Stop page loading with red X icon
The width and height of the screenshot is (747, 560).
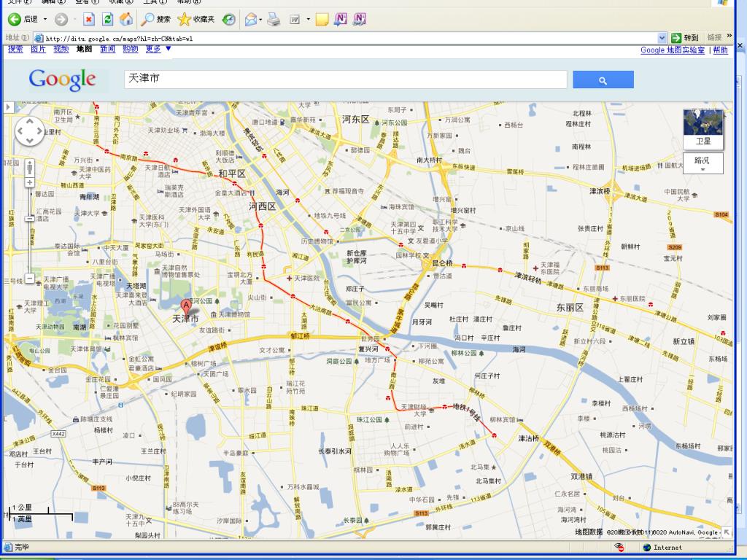click(x=89, y=20)
